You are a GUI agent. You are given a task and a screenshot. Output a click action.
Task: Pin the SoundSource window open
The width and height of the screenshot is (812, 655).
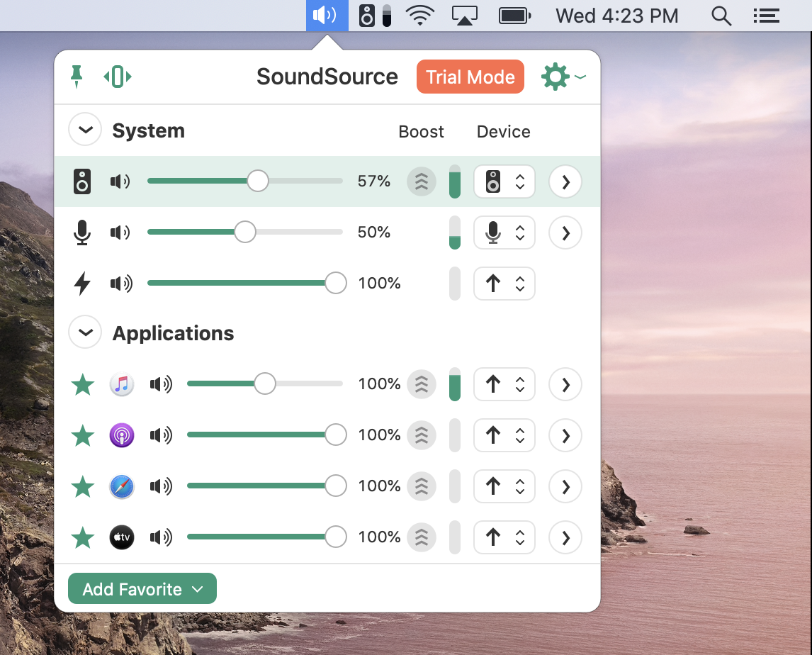coord(77,77)
